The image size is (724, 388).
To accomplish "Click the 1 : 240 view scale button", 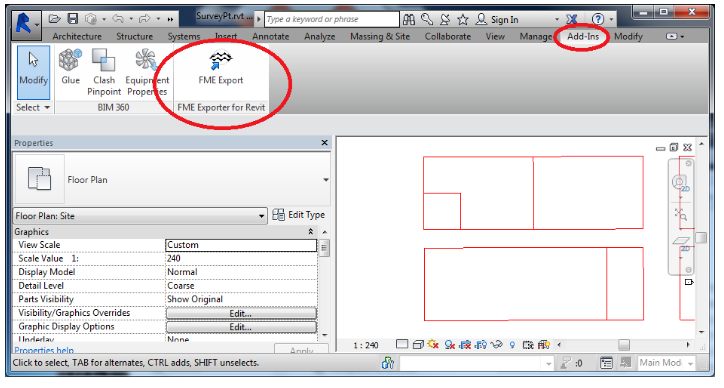I will tap(366, 345).
